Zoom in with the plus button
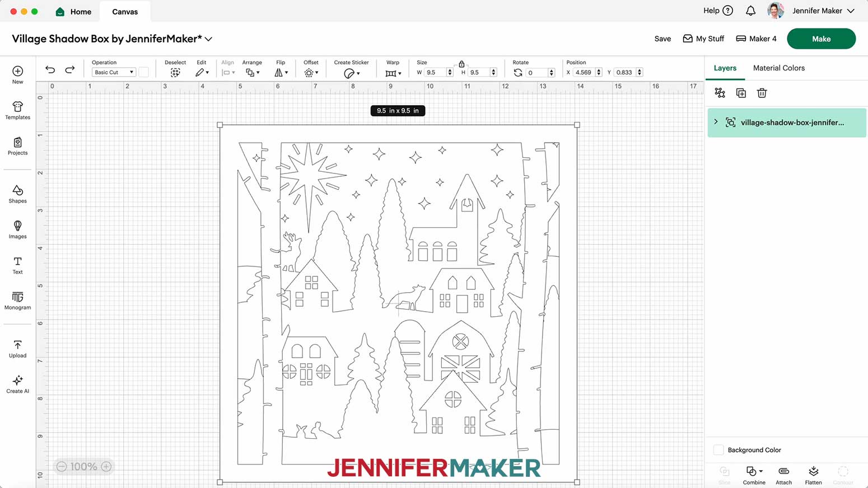868x488 pixels. point(106,466)
